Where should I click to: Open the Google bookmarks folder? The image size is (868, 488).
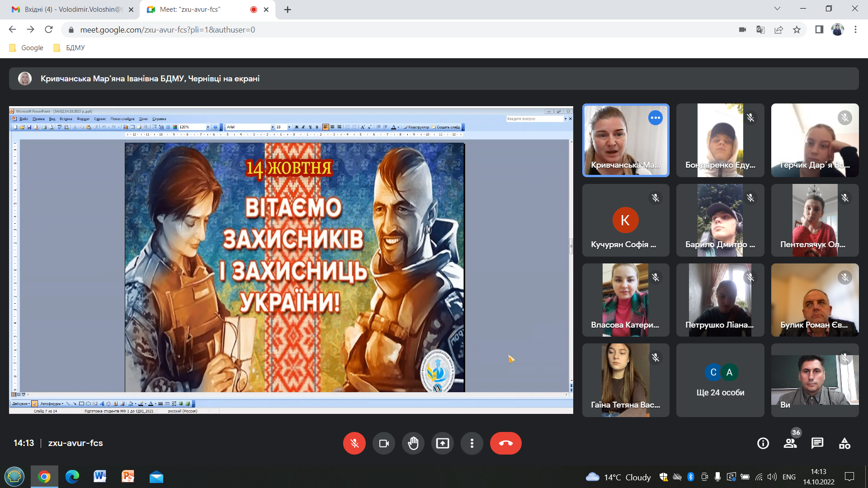27,48
